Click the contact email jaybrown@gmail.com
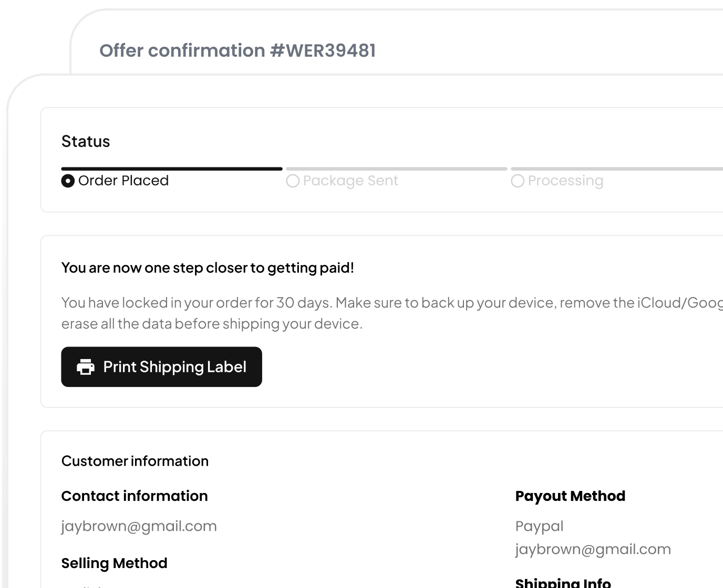 (139, 526)
